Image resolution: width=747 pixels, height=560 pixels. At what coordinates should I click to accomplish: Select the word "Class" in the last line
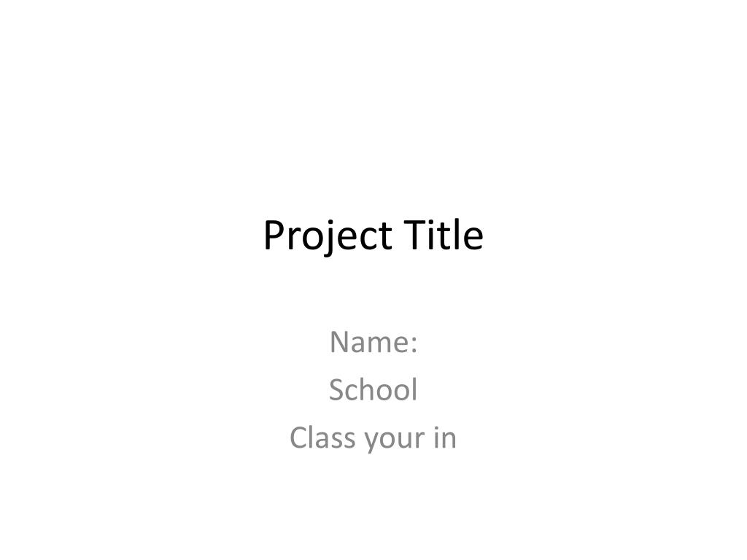point(322,437)
